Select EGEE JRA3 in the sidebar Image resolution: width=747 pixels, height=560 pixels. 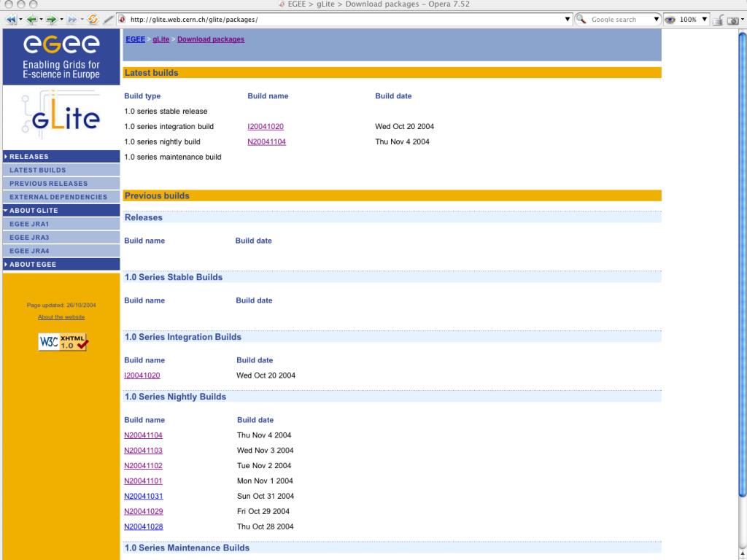(x=61, y=237)
